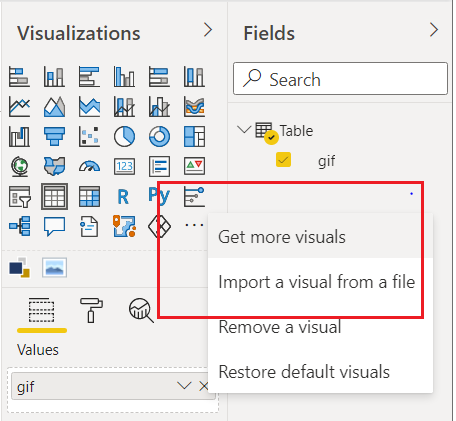Select the Scatter chart visual
Viewport: 456px width, 421px height.
89,136
